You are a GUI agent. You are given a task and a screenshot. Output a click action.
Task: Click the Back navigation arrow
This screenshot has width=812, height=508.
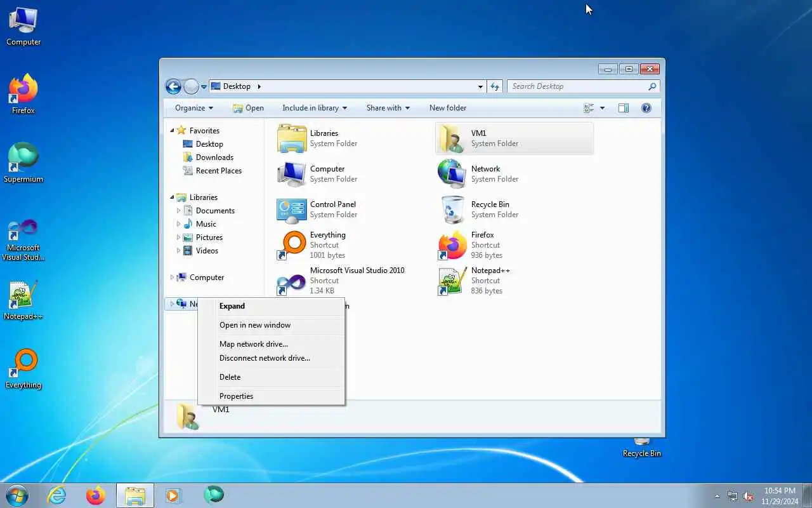[173, 86]
